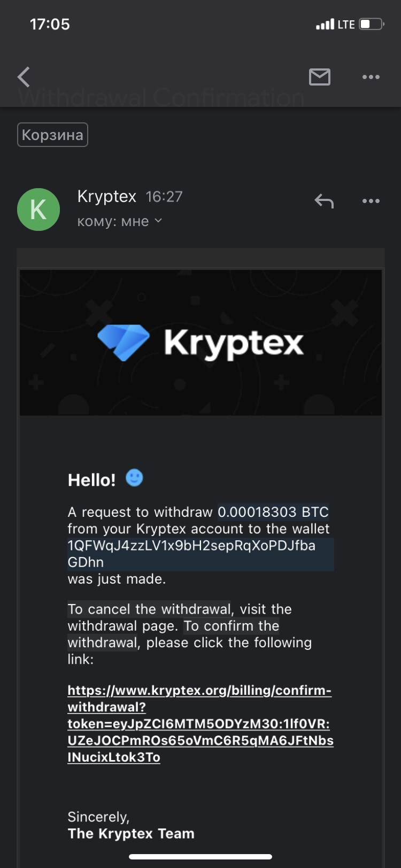This screenshot has width=401, height=868.
Task: Tap the 17:05 clock in status bar
Action: (50, 24)
